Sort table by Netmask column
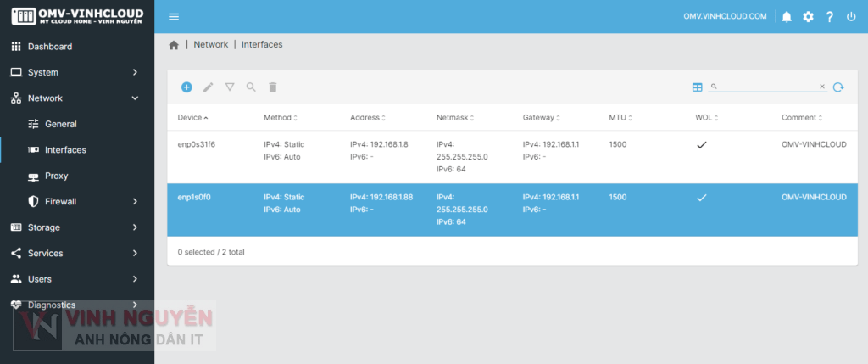The width and height of the screenshot is (868, 364). pyautogui.click(x=455, y=117)
